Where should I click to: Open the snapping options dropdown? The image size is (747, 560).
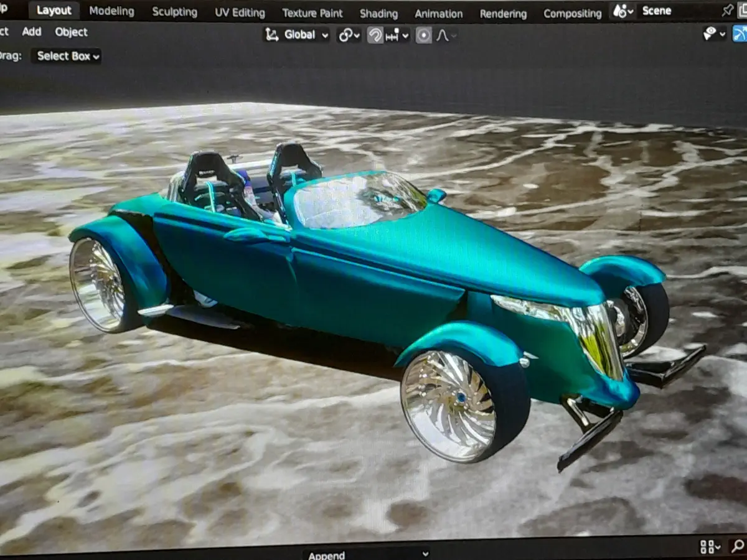pos(397,35)
